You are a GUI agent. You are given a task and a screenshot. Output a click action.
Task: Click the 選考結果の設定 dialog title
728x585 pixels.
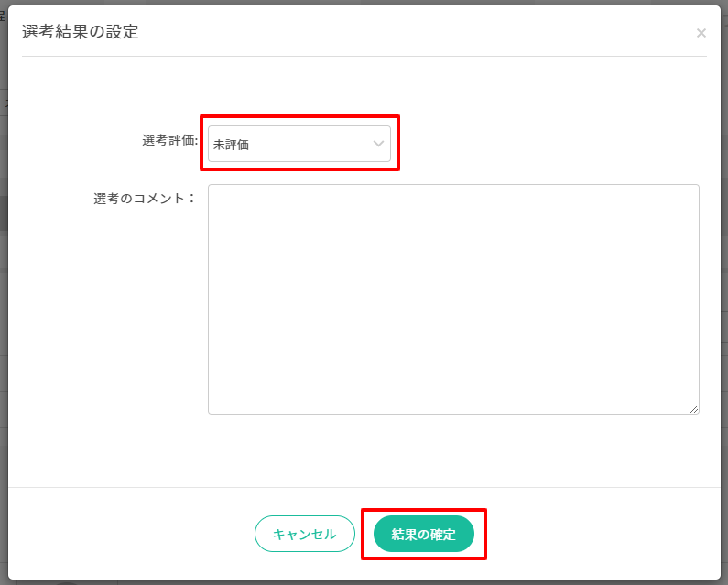tap(81, 32)
